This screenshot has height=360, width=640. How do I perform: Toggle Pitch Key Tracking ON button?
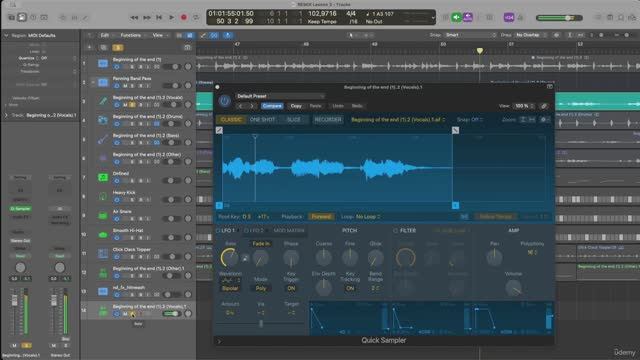[350, 288]
